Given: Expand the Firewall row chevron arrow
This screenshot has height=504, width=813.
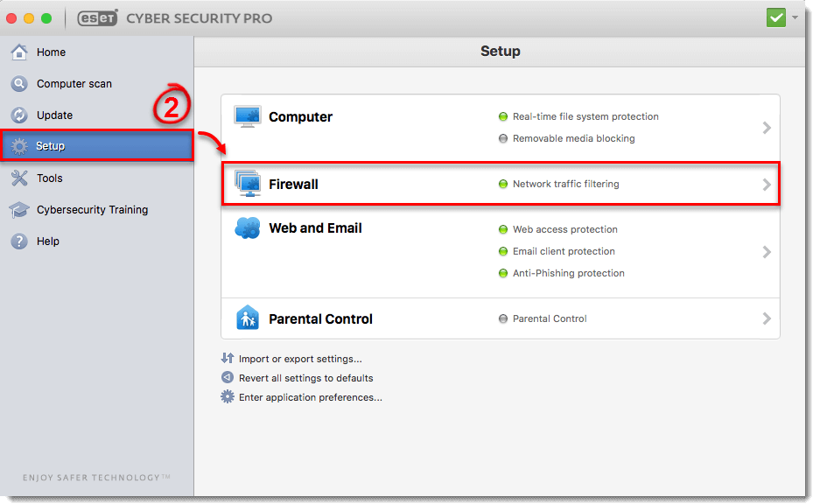Looking at the screenshot, I should tap(767, 185).
